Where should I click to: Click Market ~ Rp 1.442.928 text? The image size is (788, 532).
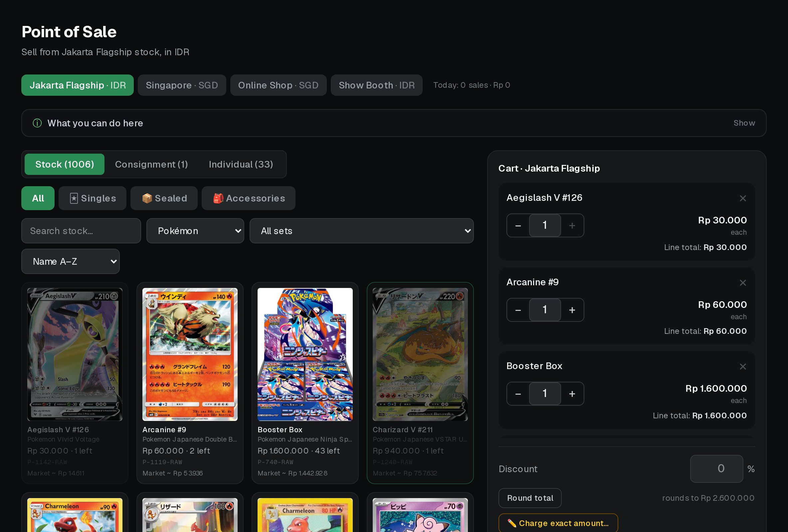click(x=292, y=473)
